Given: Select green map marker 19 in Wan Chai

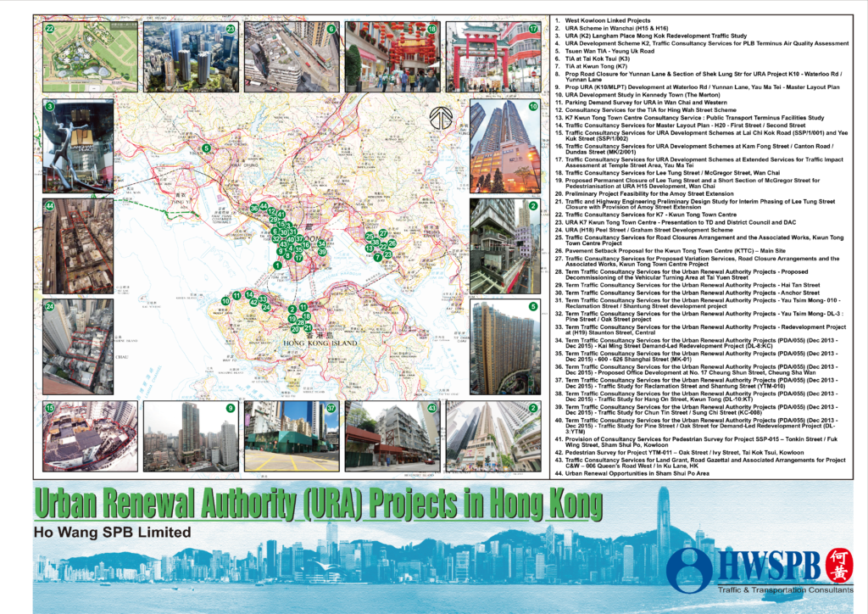Looking at the screenshot, I should click(x=292, y=319).
